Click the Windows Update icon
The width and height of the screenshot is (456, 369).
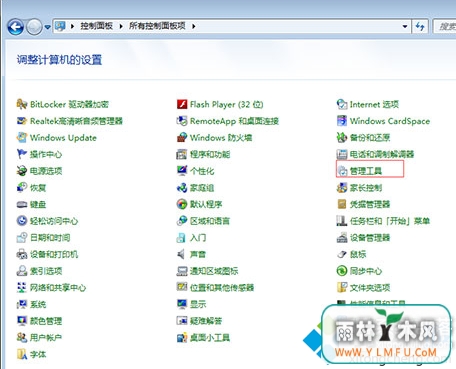point(22,138)
